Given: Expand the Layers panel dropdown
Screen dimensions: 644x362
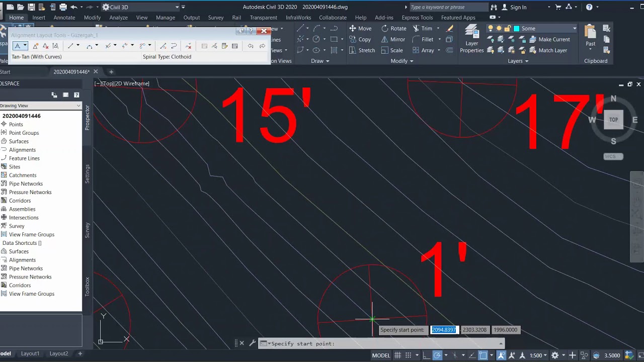Looking at the screenshot, I should [x=518, y=61].
